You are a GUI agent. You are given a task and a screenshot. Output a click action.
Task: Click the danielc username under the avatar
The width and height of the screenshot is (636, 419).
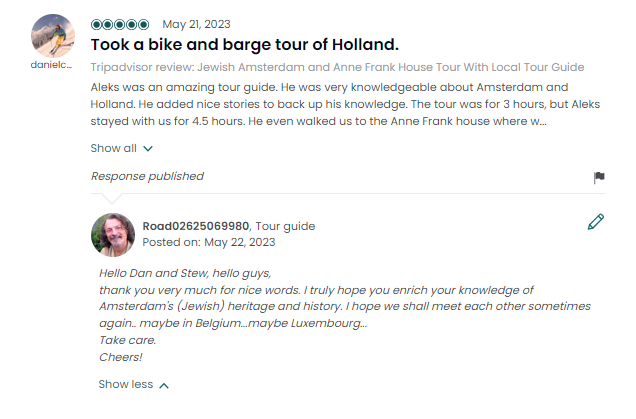pos(52,65)
